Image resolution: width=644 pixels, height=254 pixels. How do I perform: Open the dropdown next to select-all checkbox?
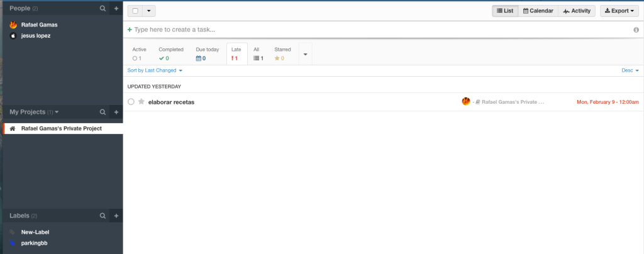[x=149, y=11]
